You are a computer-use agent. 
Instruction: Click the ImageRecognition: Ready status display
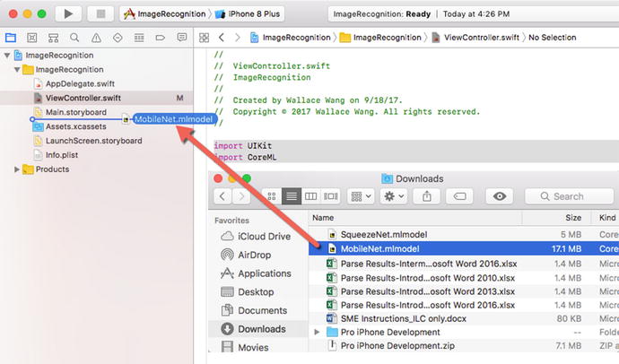point(474,14)
